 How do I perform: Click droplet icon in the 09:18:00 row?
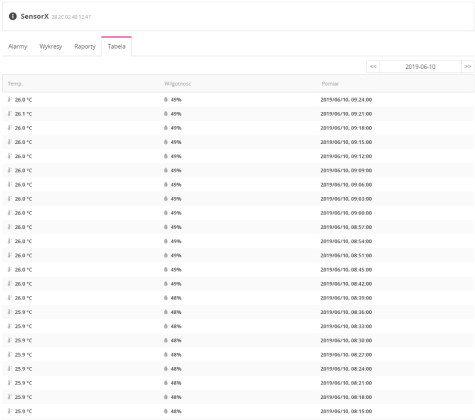[166, 128]
